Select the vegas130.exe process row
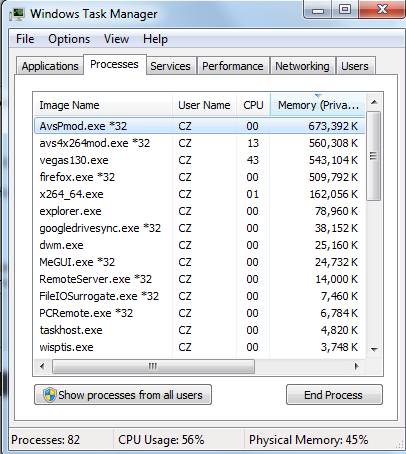Image resolution: width=406 pixels, height=454 pixels. [x=199, y=160]
